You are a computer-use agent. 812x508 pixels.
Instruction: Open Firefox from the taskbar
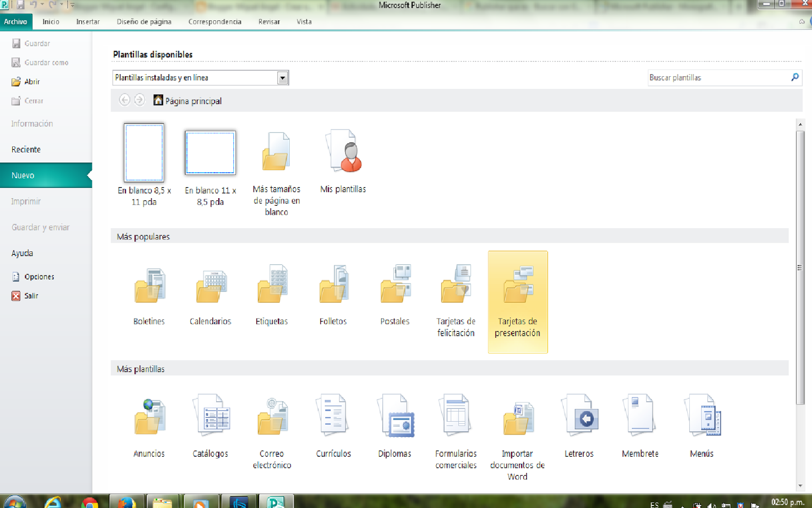pyautogui.click(x=127, y=502)
